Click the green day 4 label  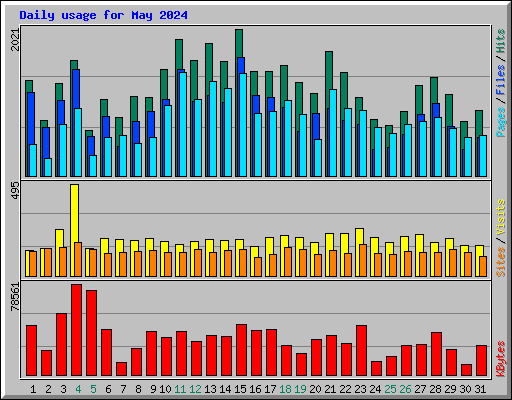coord(78,389)
